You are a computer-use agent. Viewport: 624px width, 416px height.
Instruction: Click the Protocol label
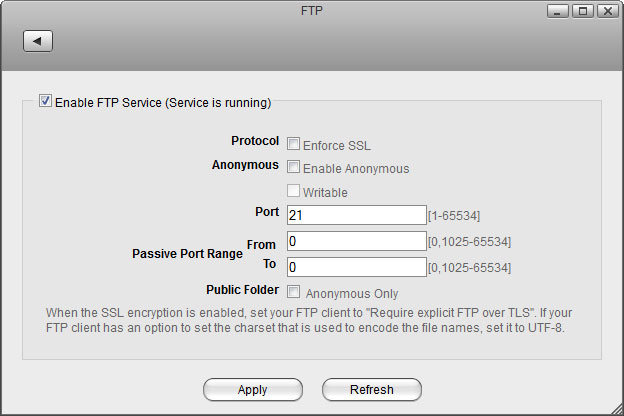255,142
